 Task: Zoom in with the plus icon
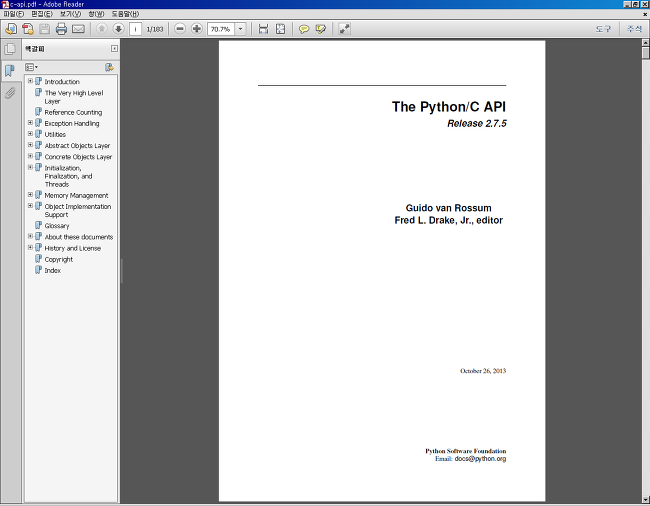197,29
